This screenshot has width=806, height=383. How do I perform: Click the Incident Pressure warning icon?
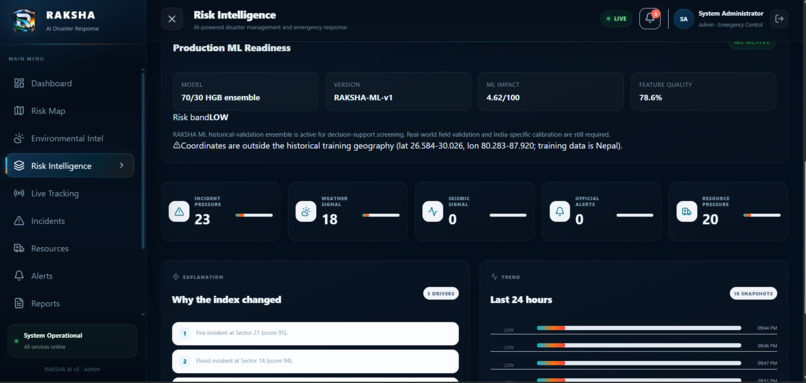[x=179, y=211]
